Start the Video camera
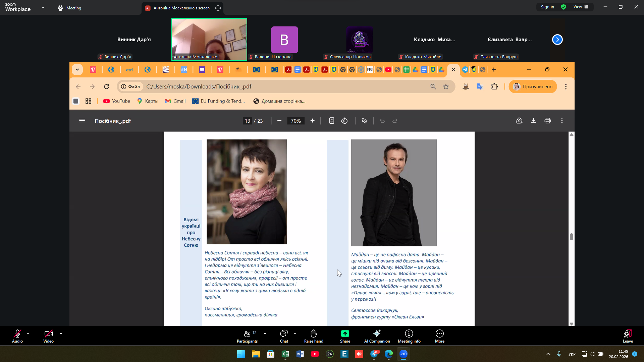 [x=48, y=336]
